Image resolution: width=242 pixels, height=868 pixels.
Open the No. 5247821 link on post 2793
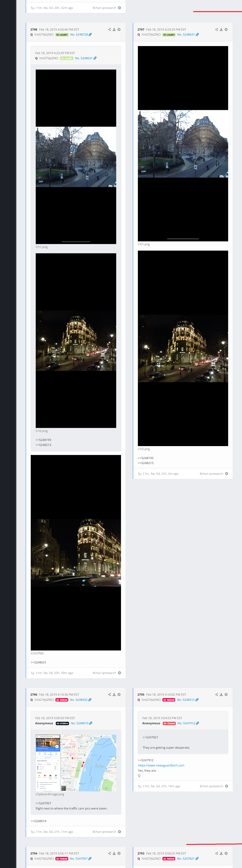point(187,859)
